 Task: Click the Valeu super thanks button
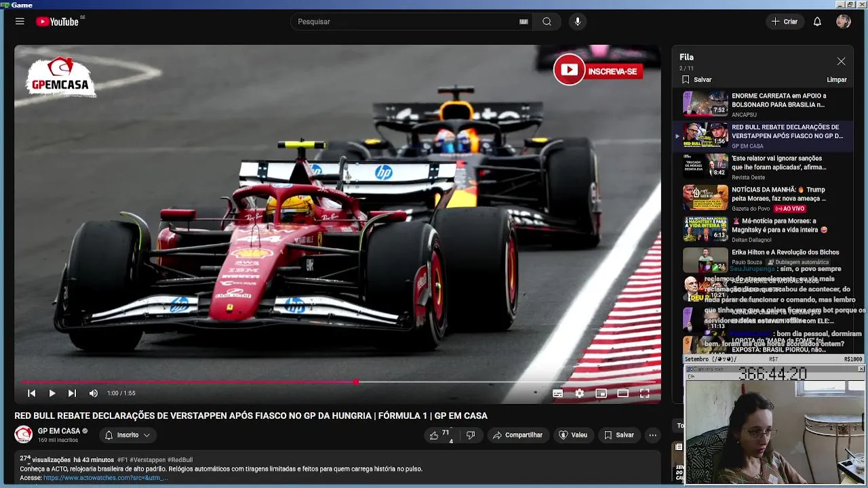(x=573, y=435)
